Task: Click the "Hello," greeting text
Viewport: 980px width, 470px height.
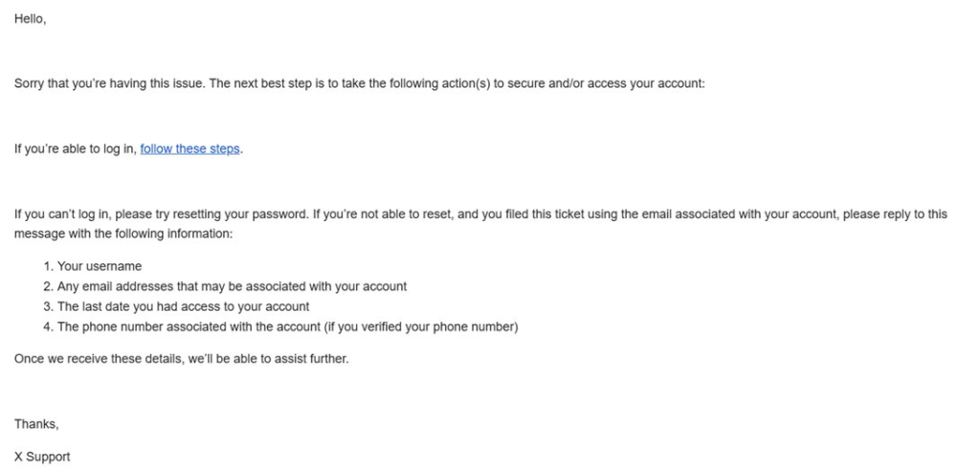Action: (30, 19)
